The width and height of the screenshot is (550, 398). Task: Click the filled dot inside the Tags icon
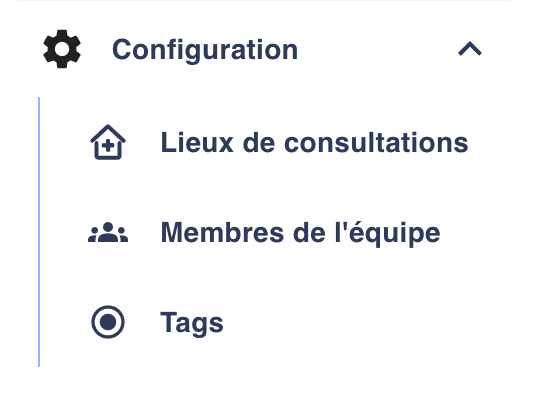tap(108, 322)
